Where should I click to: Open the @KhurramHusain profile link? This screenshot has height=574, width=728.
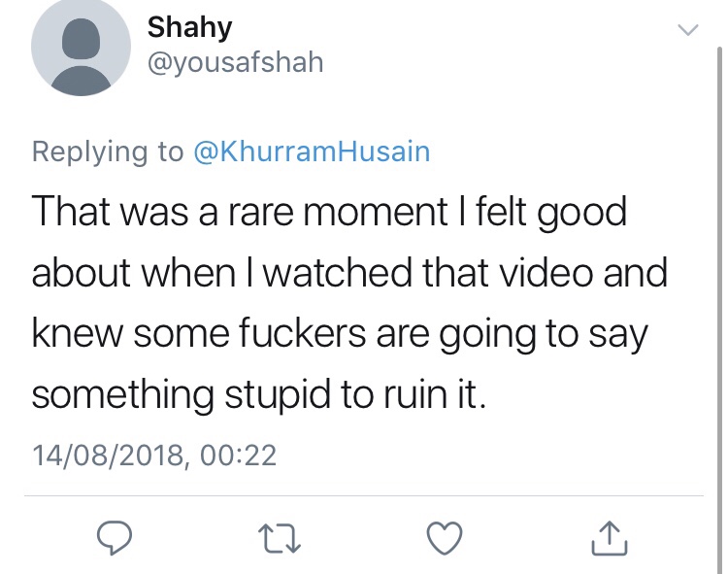312,152
